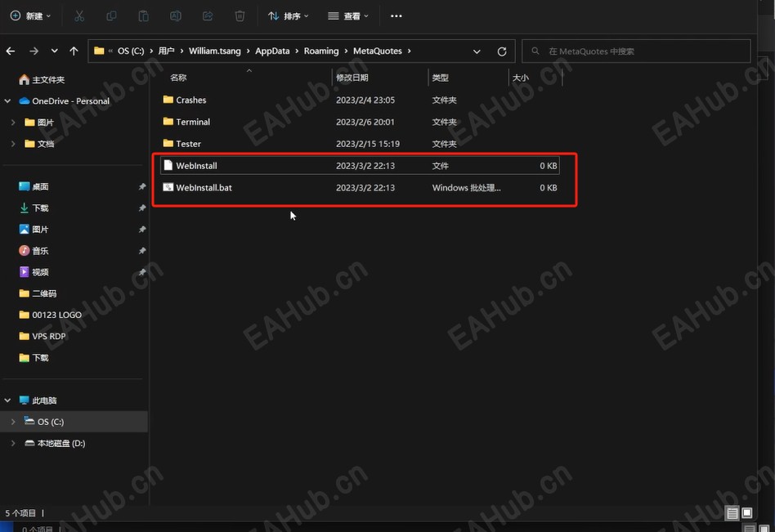Image resolution: width=775 pixels, height=532 pixels.
Task: Go back with the left arrow
Action: [11, 51]
